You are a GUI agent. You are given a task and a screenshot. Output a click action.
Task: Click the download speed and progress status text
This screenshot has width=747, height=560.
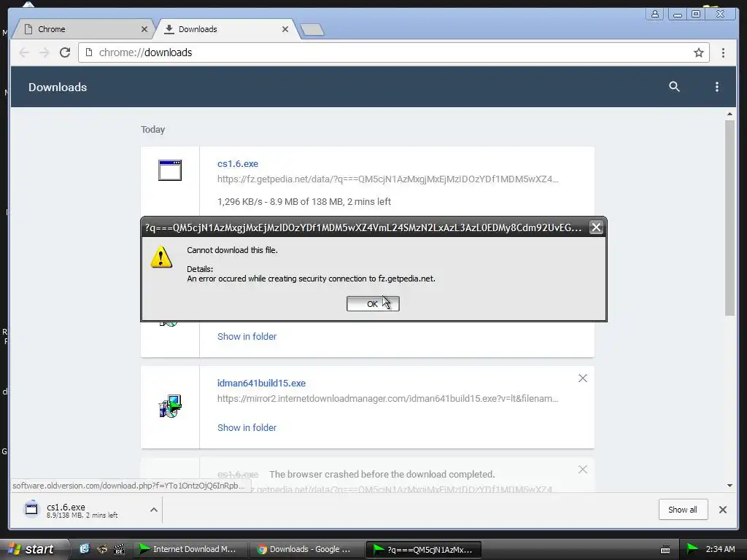(x=304, y=201)
